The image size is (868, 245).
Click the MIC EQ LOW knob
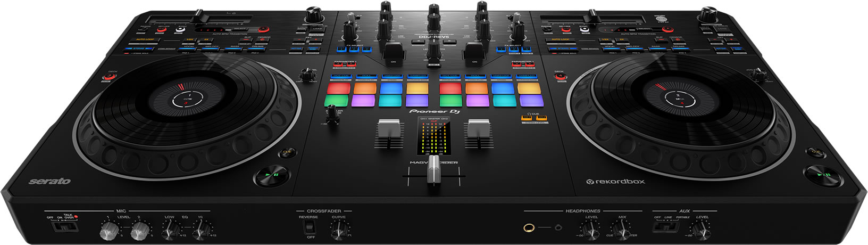coord(170,230)
